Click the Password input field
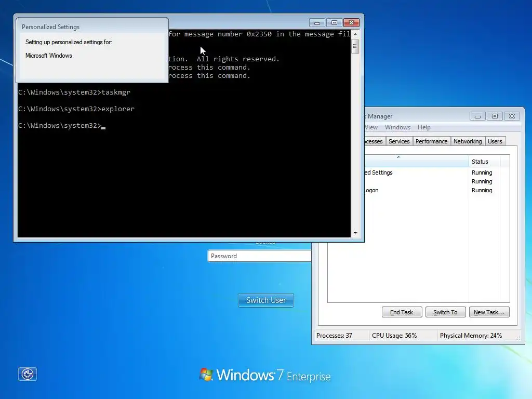 click(x=260, y=256)
